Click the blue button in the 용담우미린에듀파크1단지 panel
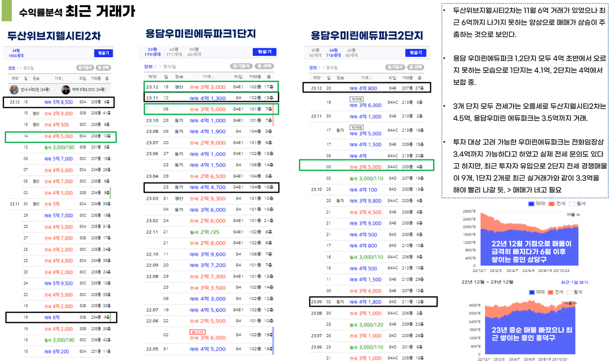This screenshot has height=364, width=609. [x=264, y=52]
